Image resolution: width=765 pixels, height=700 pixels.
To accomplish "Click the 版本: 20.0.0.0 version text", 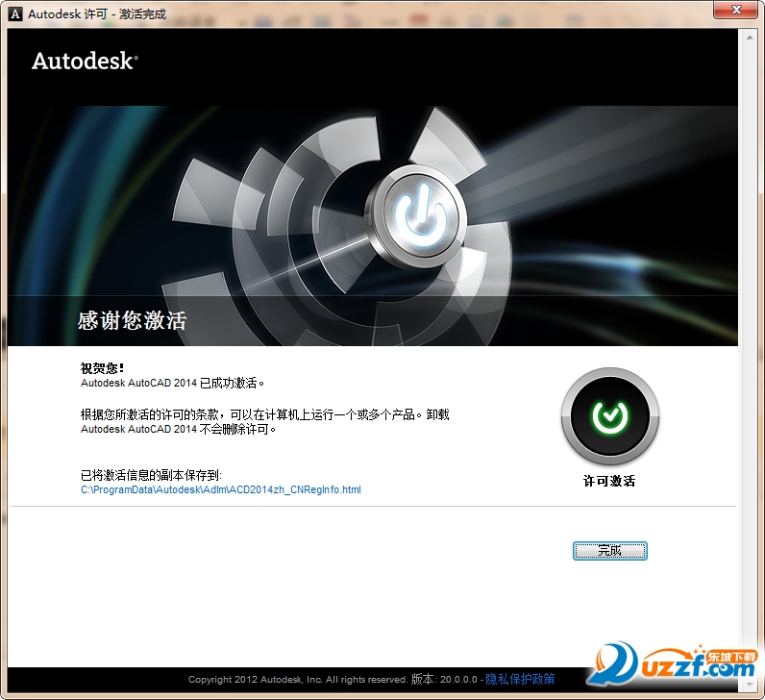I will (444, 679).
